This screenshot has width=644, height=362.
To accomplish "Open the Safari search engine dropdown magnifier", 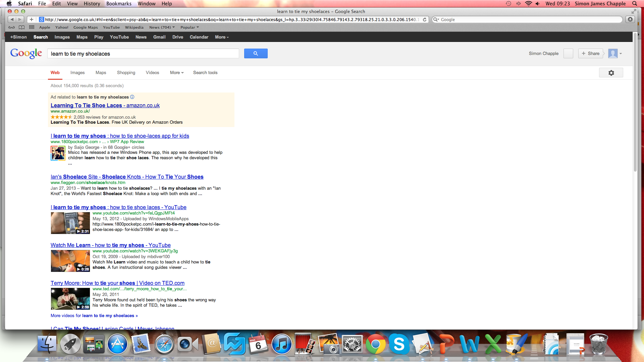I will tap(436, 19).
